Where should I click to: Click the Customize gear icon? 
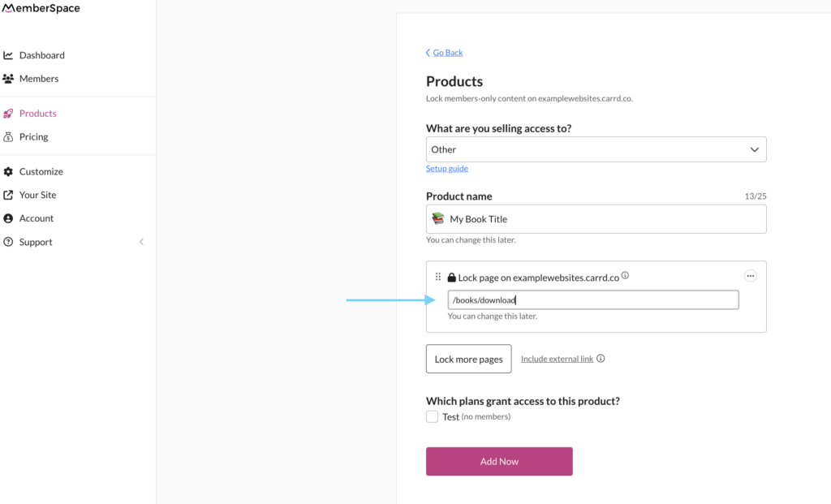click(8, 172)
